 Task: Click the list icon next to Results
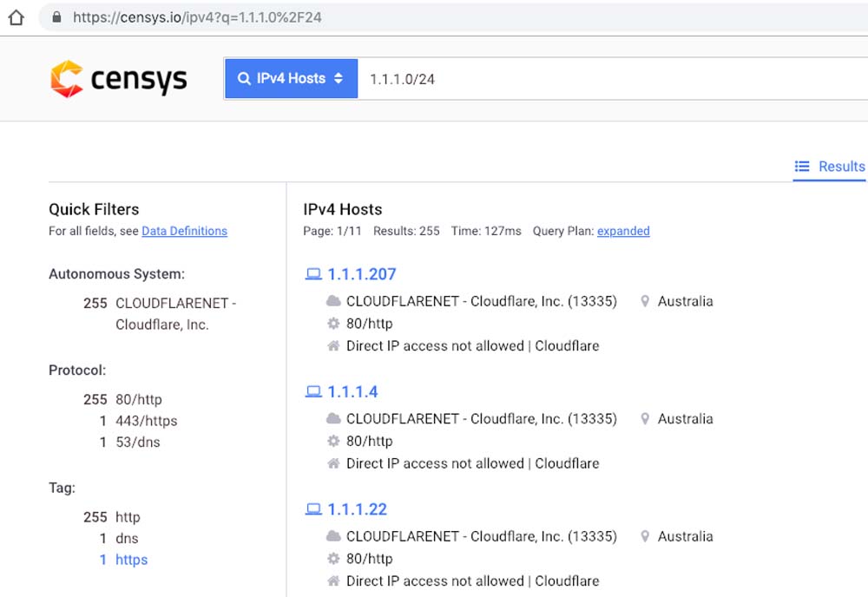pos(803,167)
